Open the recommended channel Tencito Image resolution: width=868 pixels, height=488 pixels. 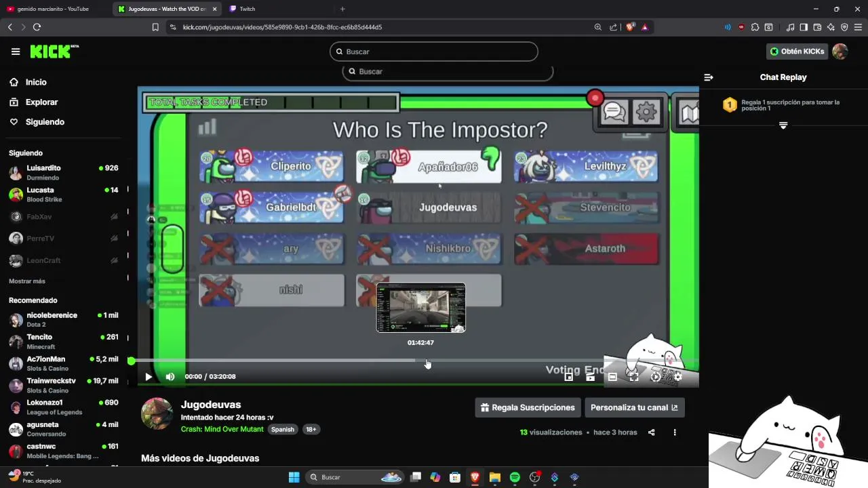coord(64,341)
